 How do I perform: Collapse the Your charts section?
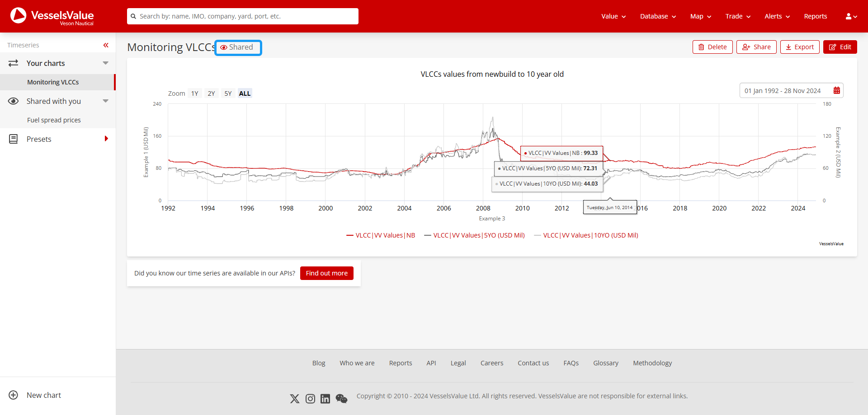pos(105,63)
